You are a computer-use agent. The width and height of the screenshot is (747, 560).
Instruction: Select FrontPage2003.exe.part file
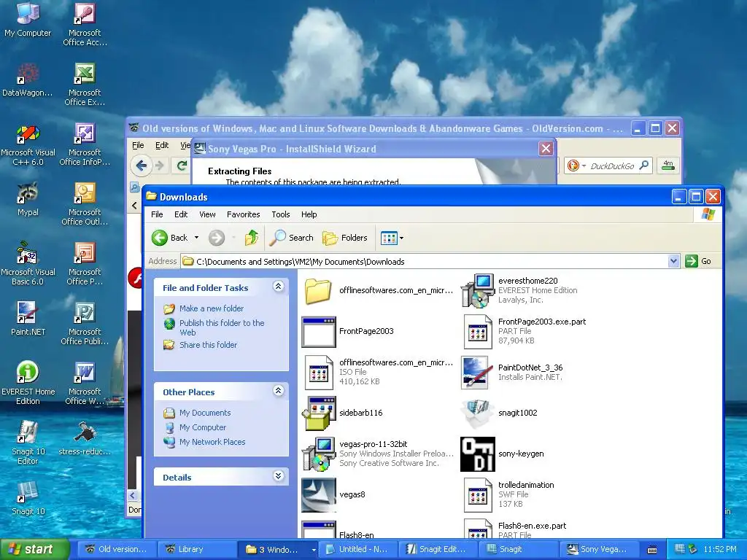[x=525, y=331]
